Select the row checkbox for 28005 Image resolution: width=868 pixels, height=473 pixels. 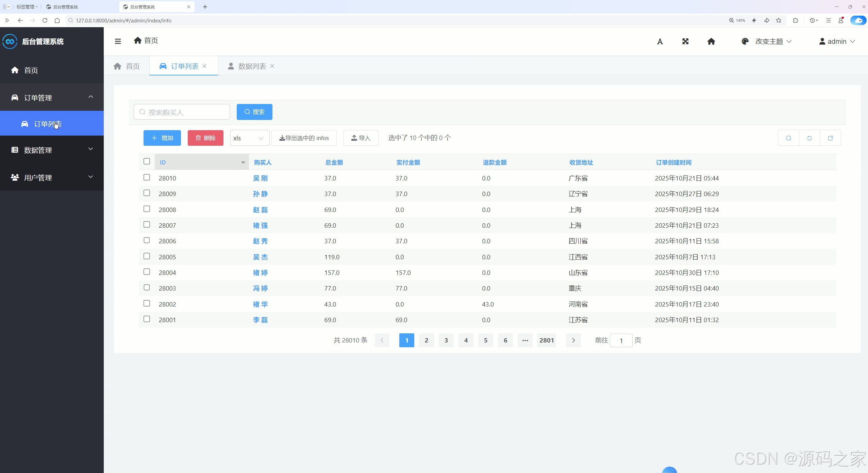147,256
